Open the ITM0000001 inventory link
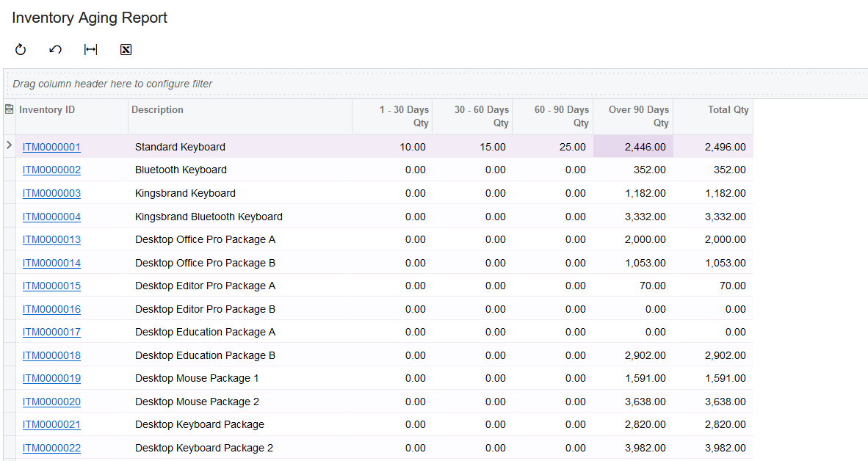Image resolution: width=868 pixels, height=461 pixels. pyautogui.click(x=51, y=147)
